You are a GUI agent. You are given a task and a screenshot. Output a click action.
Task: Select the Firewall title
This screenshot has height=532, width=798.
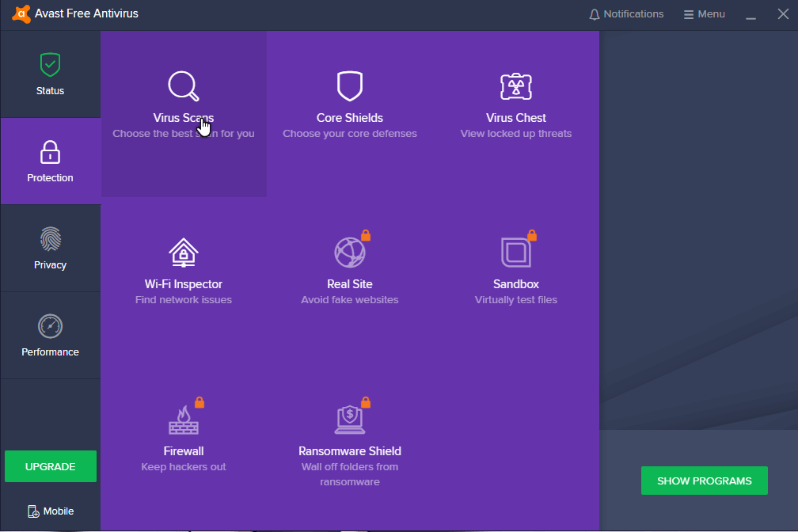click(x=183, y=451)
